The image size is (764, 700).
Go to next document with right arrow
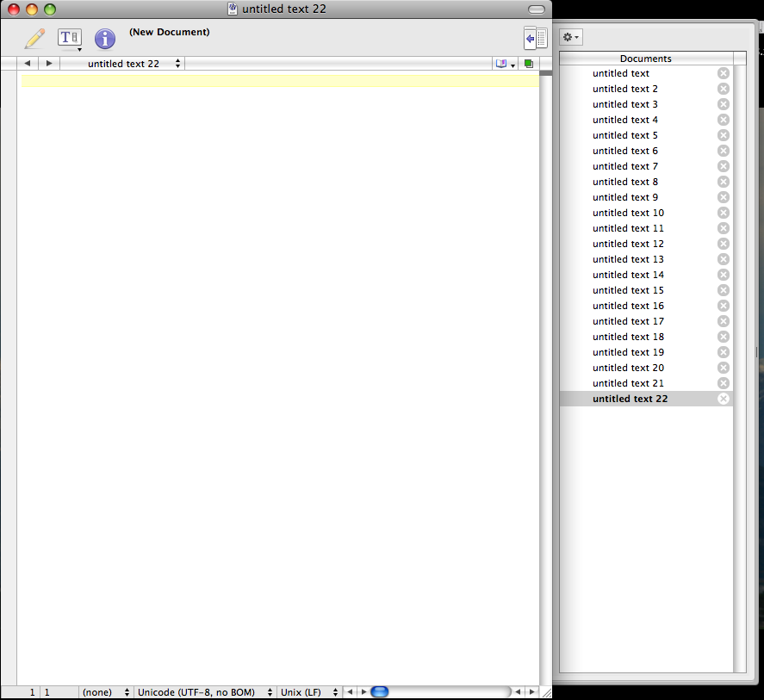click(x=49, y=64)
